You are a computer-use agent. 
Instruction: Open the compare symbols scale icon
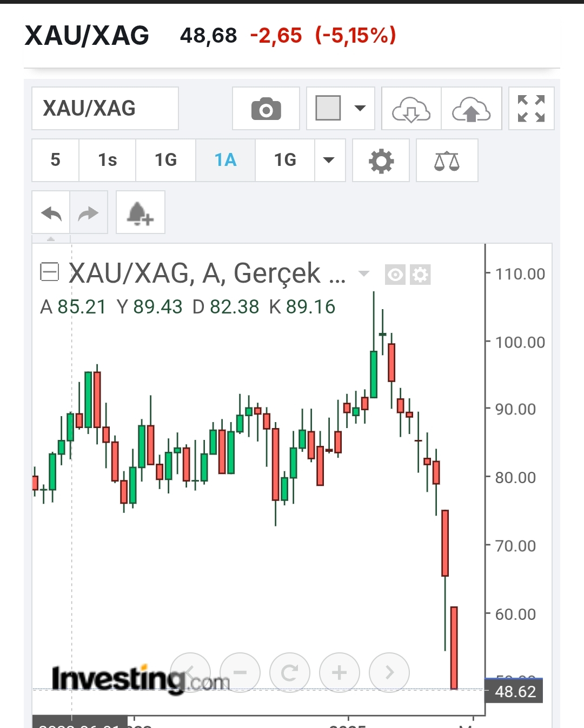(447, 161)
